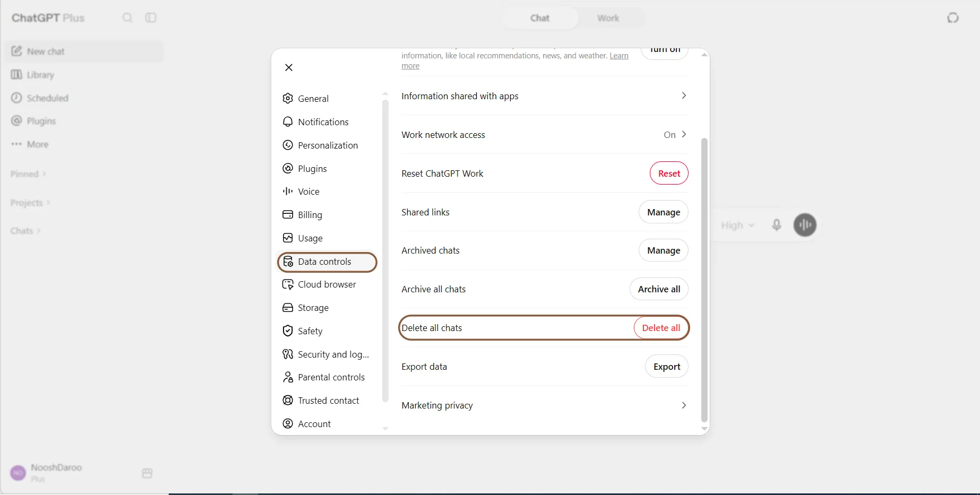Select Trusted contact settings section
The width and height of the screenshot is (980, 495).
(x=327, y=401)
